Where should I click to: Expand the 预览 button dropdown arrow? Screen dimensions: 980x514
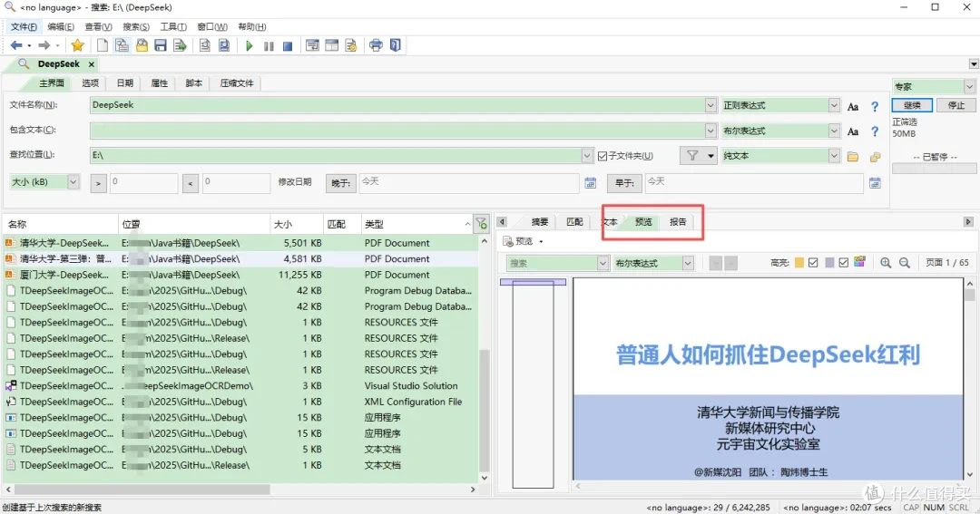pyautogui.click(x=541, y=241)
